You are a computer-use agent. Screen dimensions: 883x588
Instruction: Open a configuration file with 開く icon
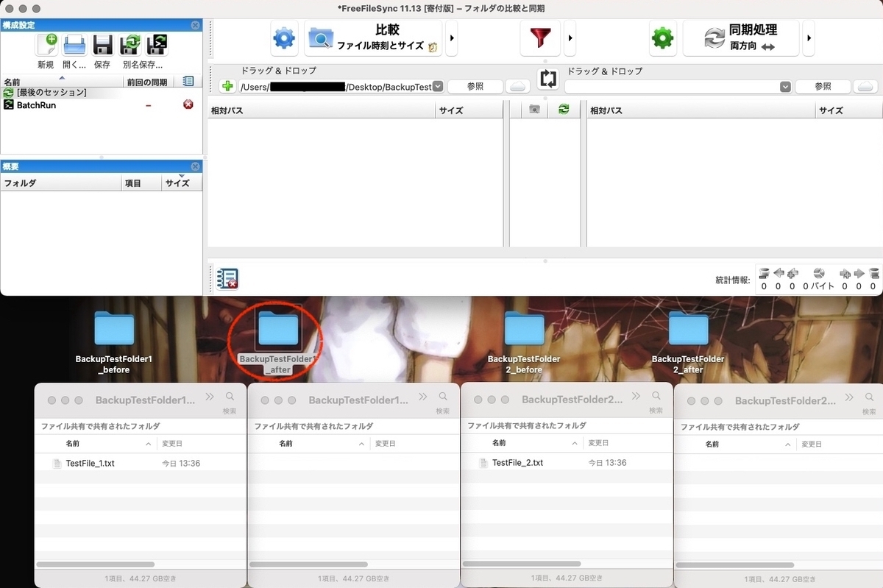point(74,45)
